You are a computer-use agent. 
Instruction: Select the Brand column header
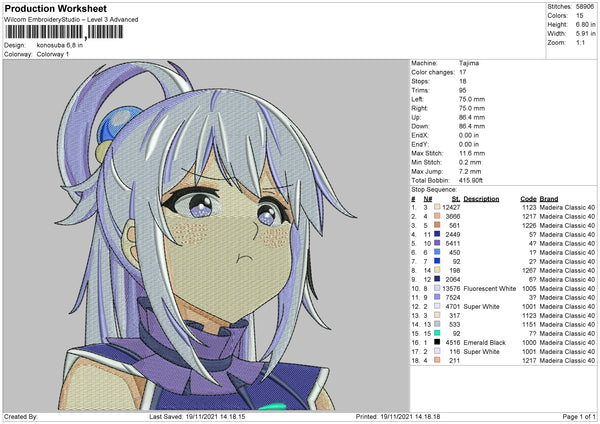coord(549,199)
